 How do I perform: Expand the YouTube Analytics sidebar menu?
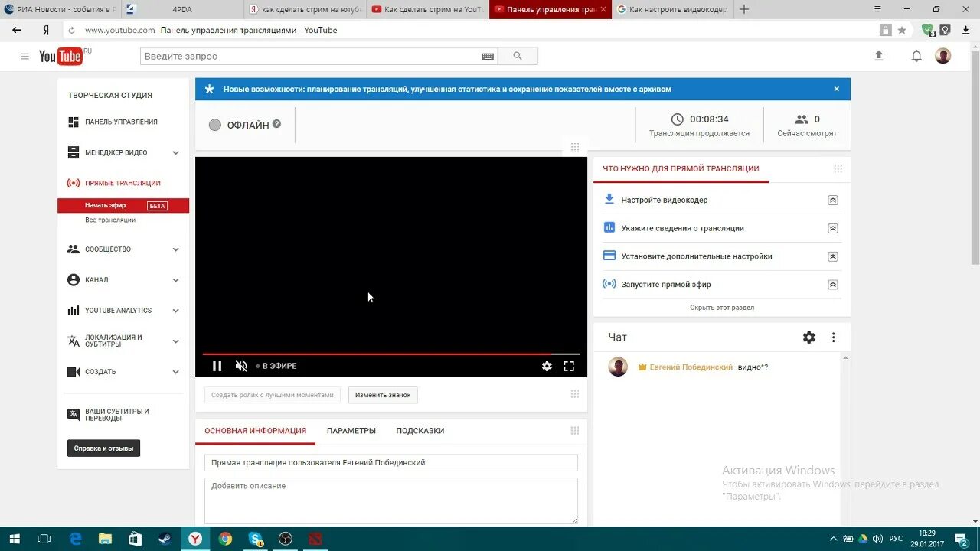click(175, 311)
